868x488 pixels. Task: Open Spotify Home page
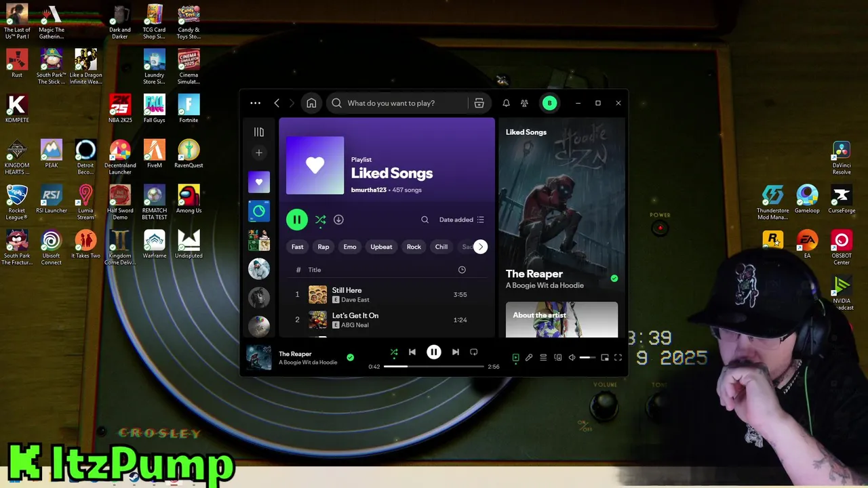point(311,103)
